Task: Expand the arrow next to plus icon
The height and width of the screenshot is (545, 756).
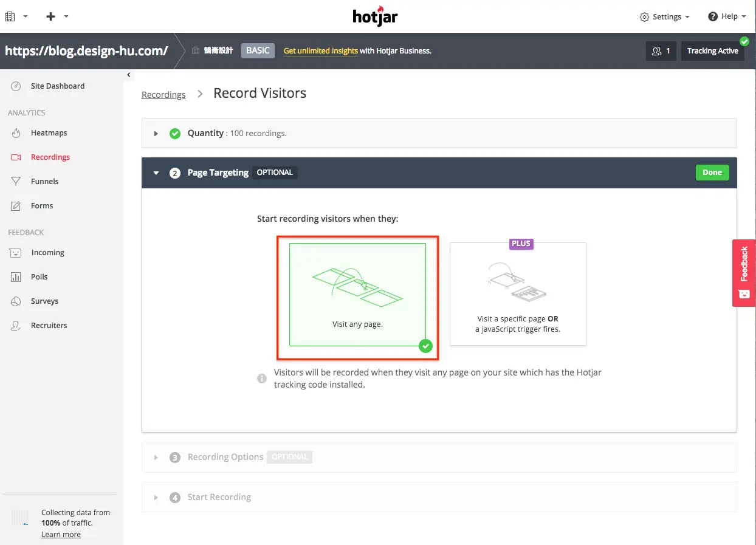Action: 66,16
